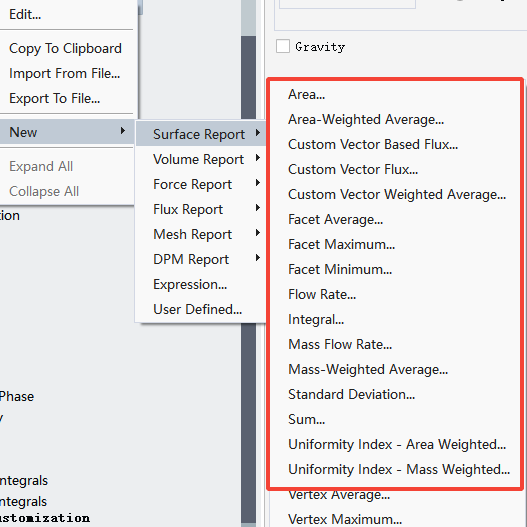
Task: Select Integral... surface report
Action: coord(316,320)
